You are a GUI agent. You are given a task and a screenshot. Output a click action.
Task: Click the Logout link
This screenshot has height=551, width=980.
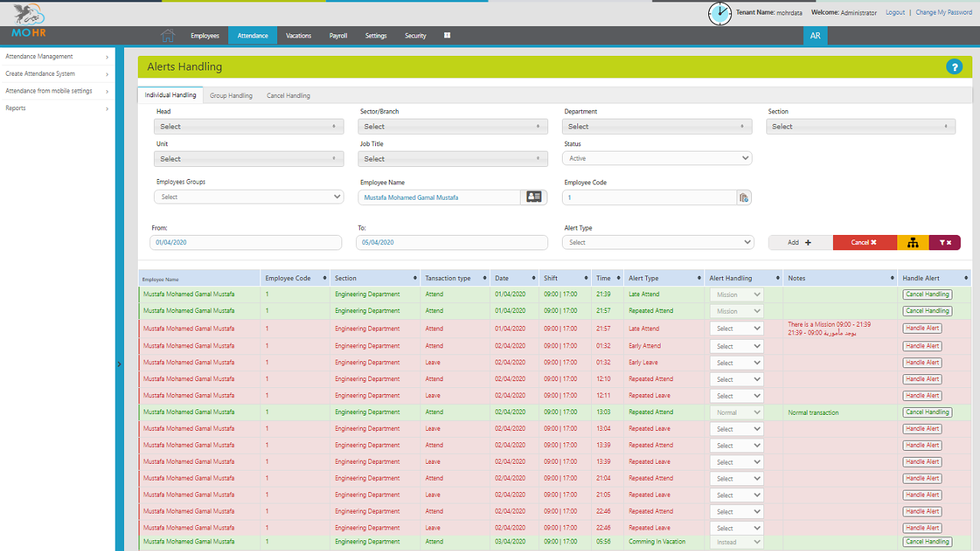[895, 12]
